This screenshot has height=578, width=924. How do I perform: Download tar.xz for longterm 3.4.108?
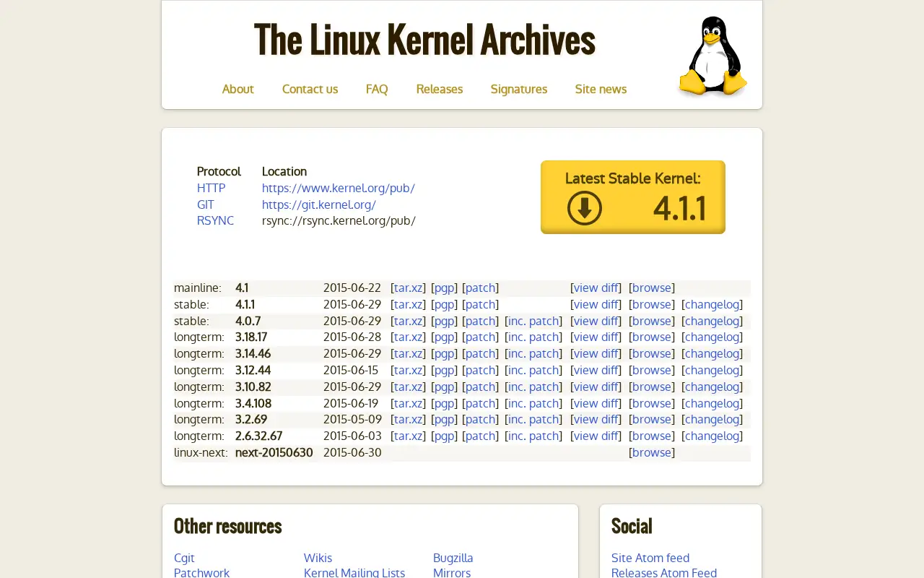(408, 403)
